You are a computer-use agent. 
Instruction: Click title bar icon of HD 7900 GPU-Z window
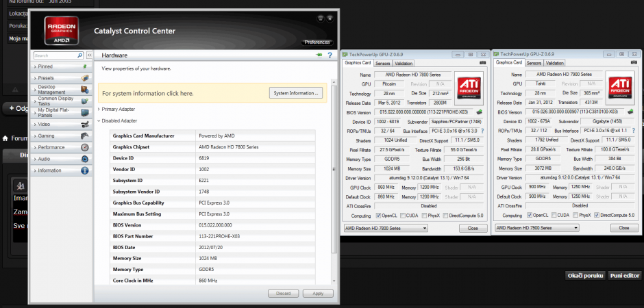(x=497, y=53)
